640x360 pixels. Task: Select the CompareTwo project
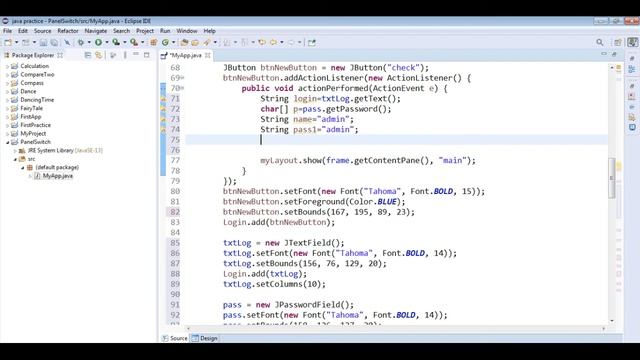point(37,75)
